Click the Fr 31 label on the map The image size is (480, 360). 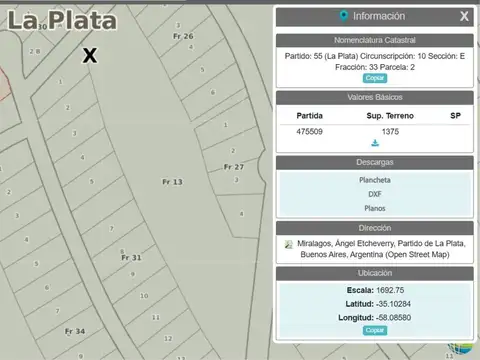[131, 257]
